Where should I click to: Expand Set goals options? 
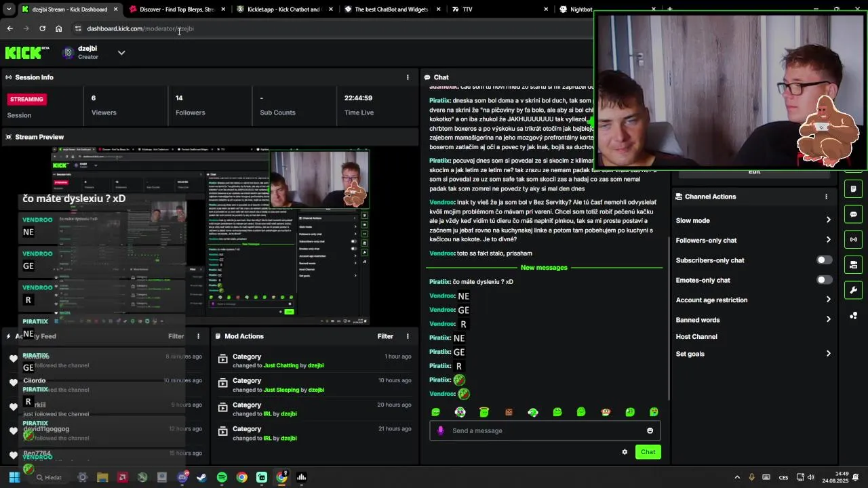[x=828, y=354]
